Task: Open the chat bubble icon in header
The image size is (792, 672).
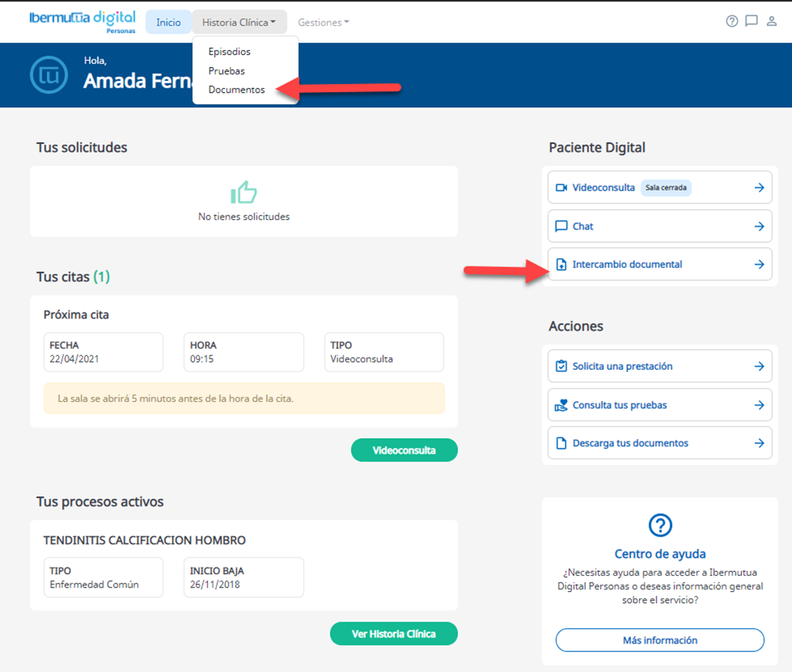Action: click(751, 21)
